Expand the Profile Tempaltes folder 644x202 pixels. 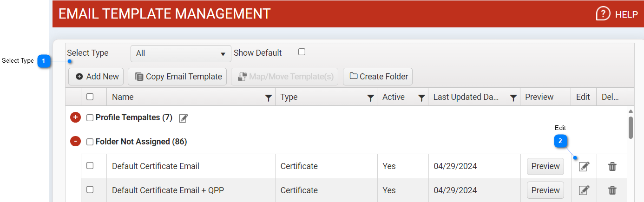(75, 118)
